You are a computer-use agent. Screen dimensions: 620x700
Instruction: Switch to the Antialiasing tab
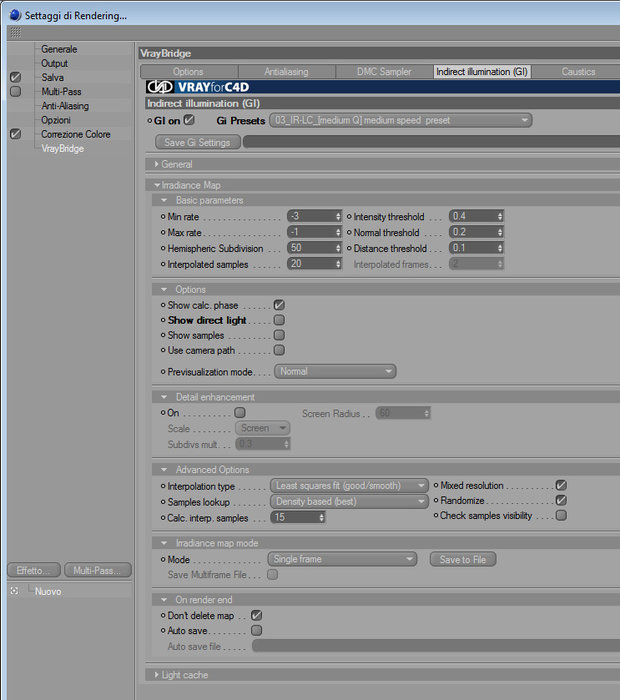point(287,71)
